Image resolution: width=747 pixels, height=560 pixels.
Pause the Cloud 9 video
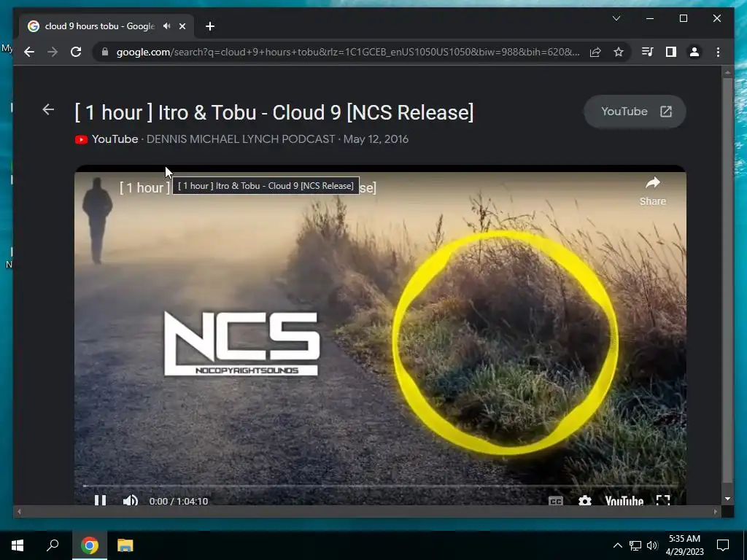tap(100, 500)
